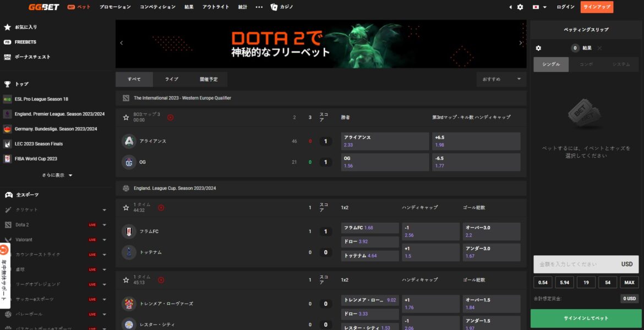The width and height of the screenshot is (644, 330).
Task: Switch to the ライブ tab
Action: point(172,79)
